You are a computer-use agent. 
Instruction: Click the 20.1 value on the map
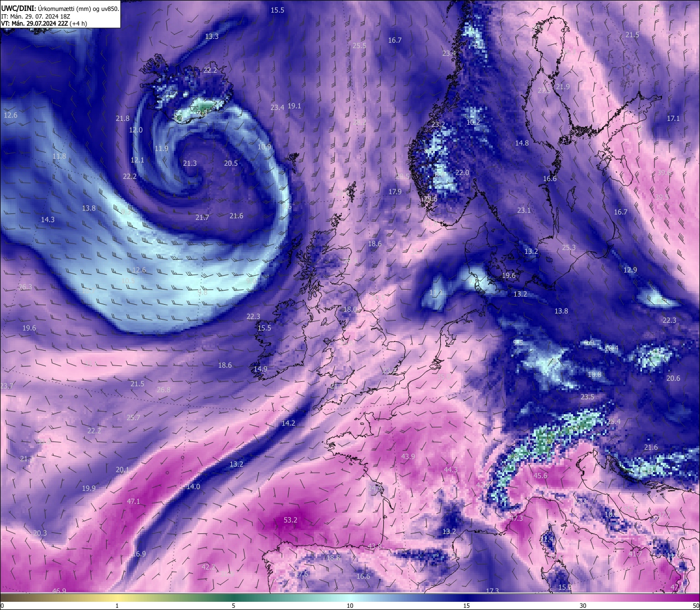coord(122,469)
